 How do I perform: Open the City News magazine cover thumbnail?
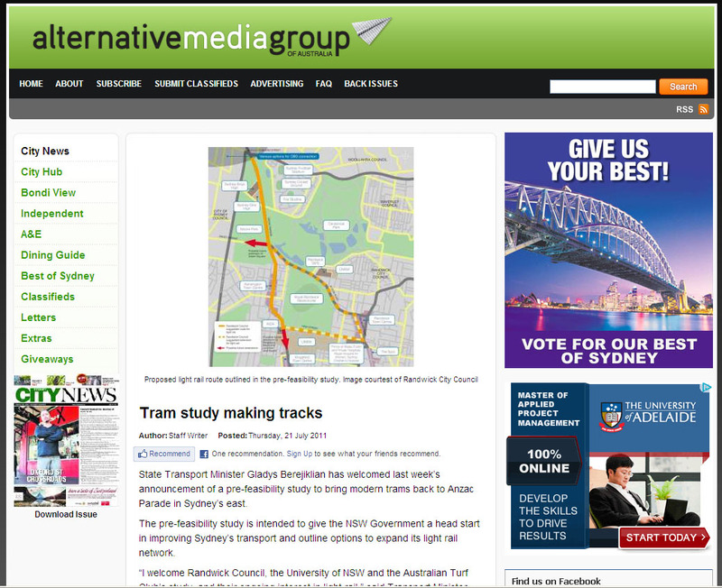[x=66, y=441]
